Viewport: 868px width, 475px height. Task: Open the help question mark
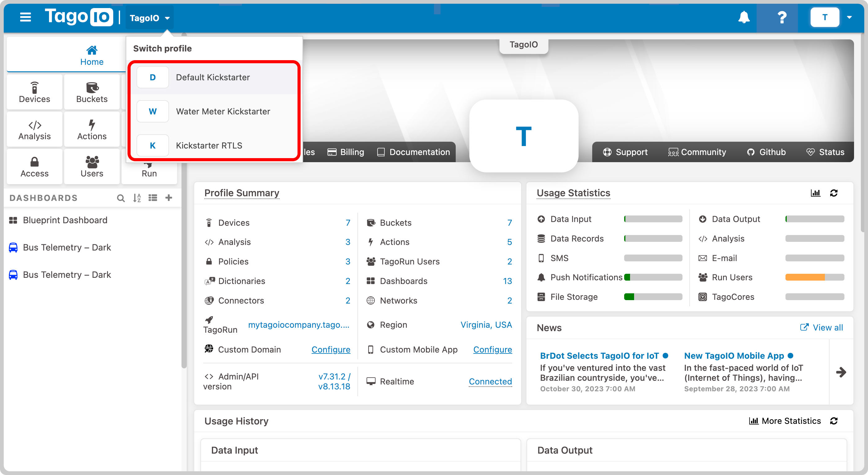[782, 17]
